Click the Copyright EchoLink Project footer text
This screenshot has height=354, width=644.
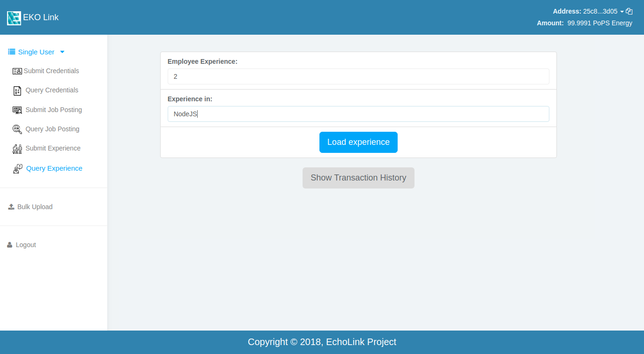tap(322, 342)
